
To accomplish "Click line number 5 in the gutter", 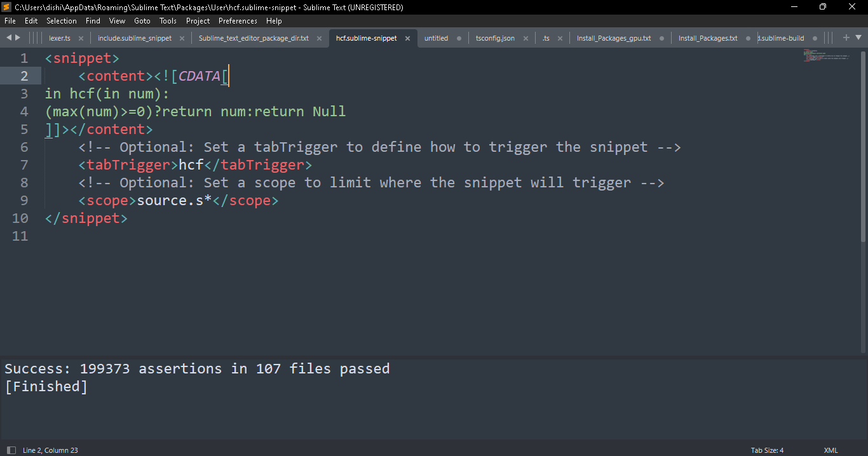I will tap(24, 130).
